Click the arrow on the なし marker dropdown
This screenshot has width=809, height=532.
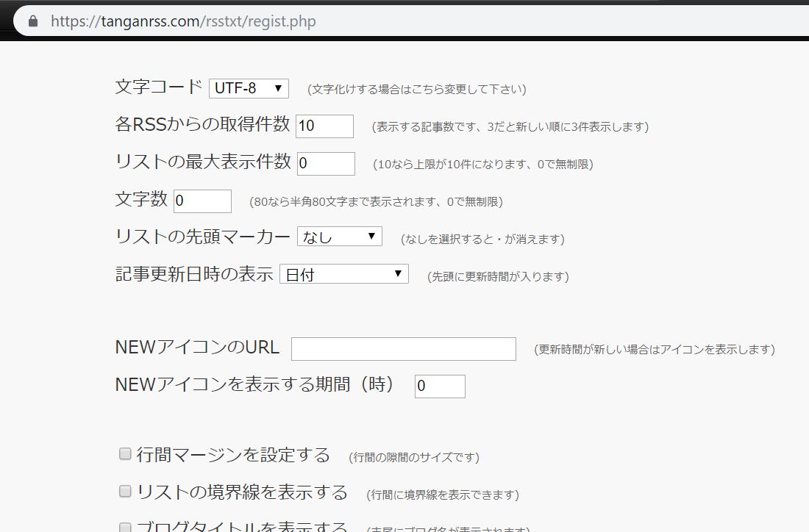click(372, 236)
